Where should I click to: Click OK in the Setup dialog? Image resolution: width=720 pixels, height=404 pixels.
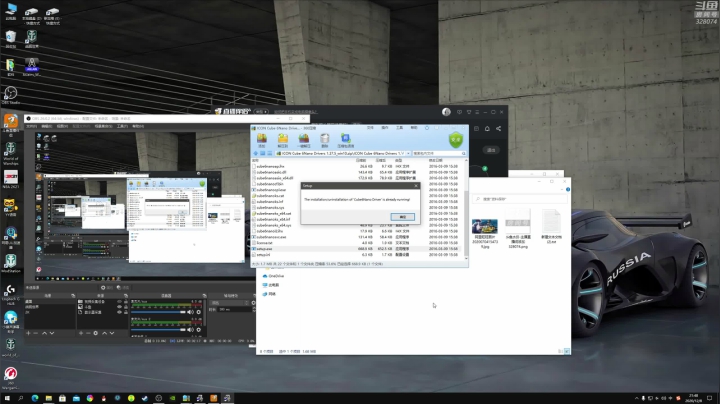point(403,217)
